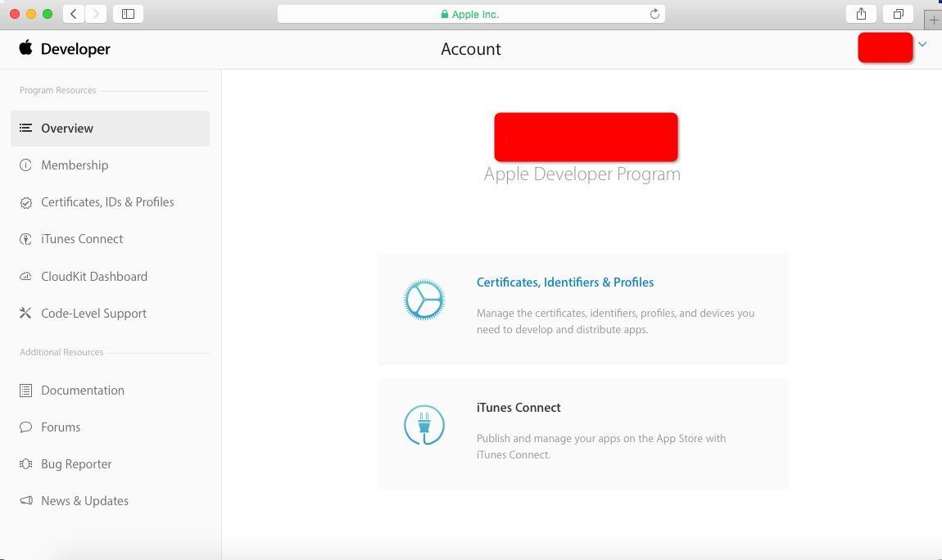Click the Documentation page icon
Viewport: 942px width, 560px height.
25,391
